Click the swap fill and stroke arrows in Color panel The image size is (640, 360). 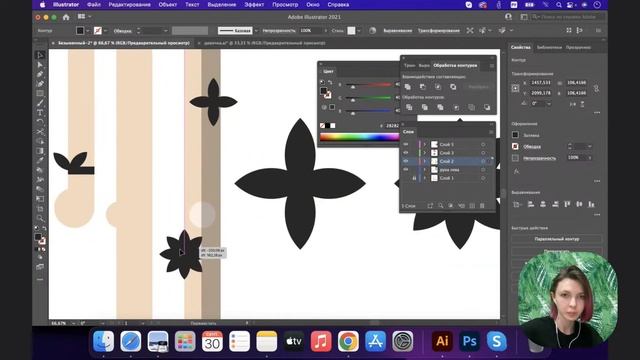tap(330, 82)
